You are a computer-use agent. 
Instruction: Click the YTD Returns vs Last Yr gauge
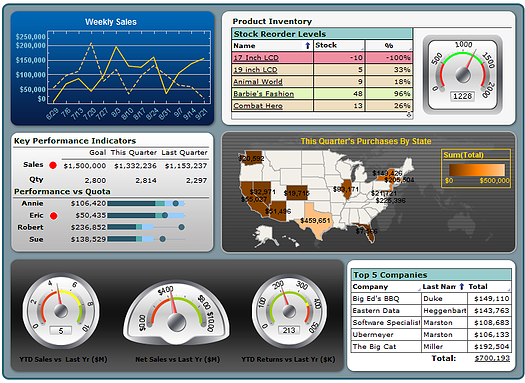289,311
